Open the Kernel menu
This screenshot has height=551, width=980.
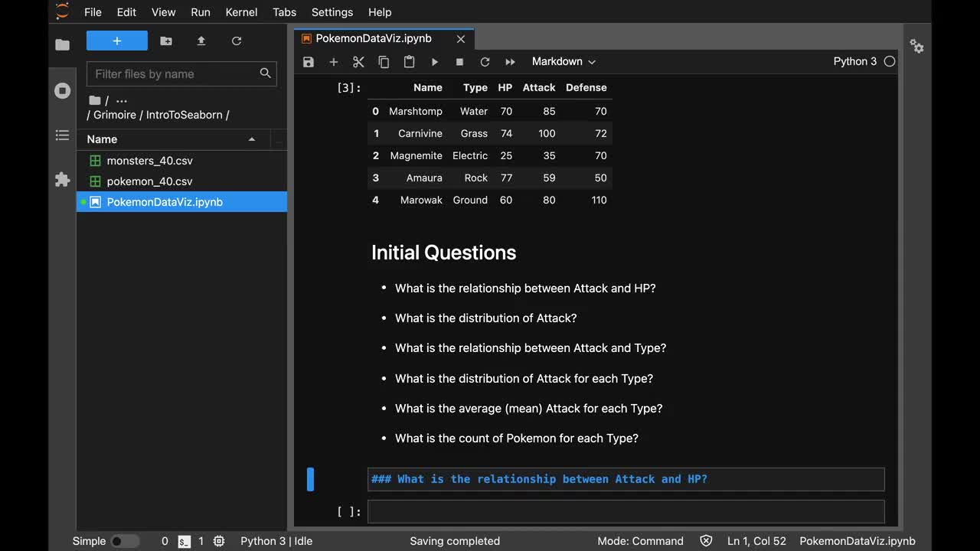tap(242, 12)
